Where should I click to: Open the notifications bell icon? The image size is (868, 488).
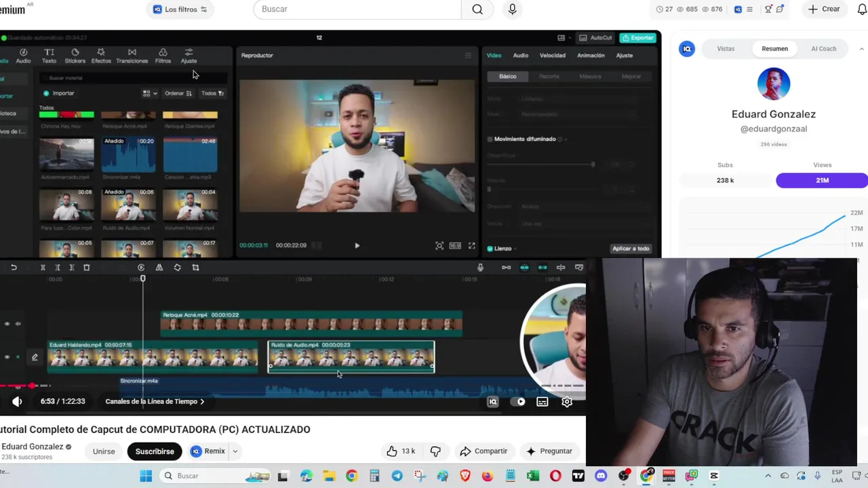click(862, 9)
